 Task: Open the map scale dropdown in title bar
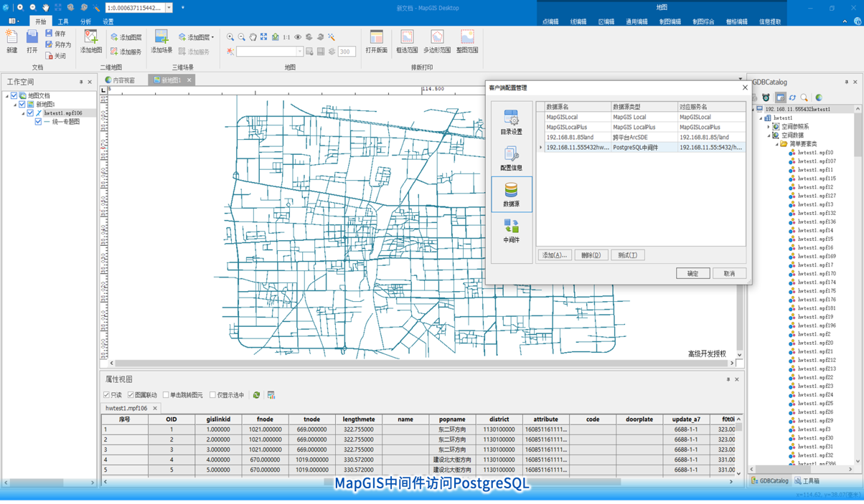169,8
